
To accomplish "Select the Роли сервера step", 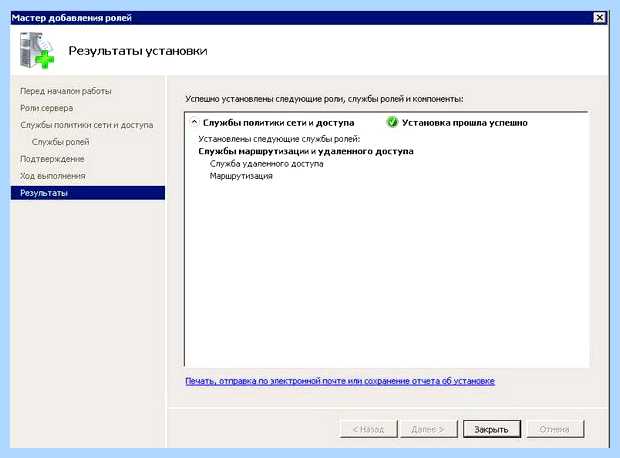I will 46,108.
